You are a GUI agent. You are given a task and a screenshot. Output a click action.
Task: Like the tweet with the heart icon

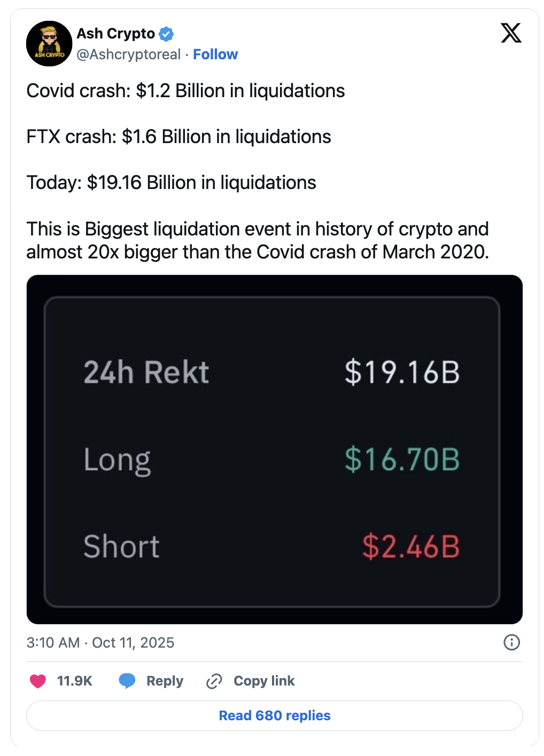point(38,681)
